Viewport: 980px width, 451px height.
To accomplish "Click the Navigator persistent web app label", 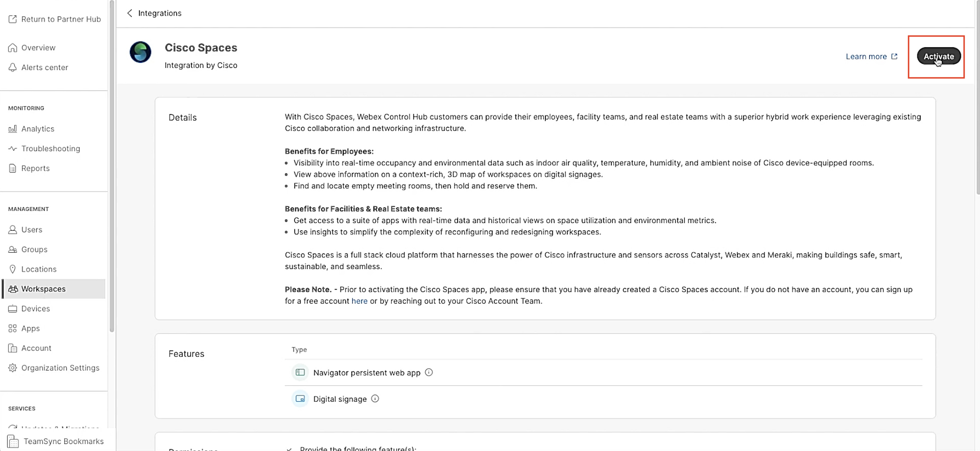I will [367, 373].
